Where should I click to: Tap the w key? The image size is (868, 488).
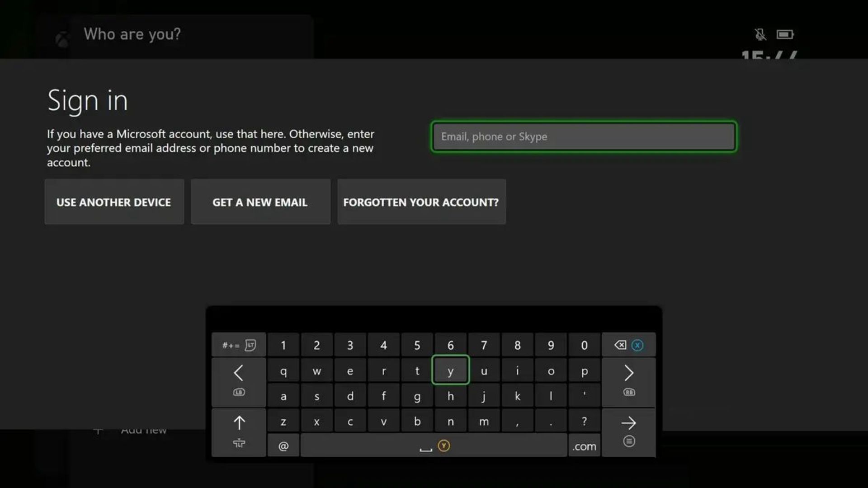317,371
